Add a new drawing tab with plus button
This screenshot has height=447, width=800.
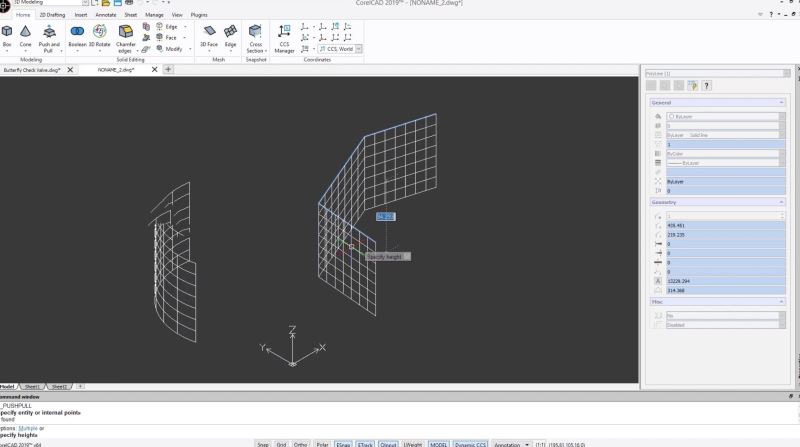coord(168,69)
